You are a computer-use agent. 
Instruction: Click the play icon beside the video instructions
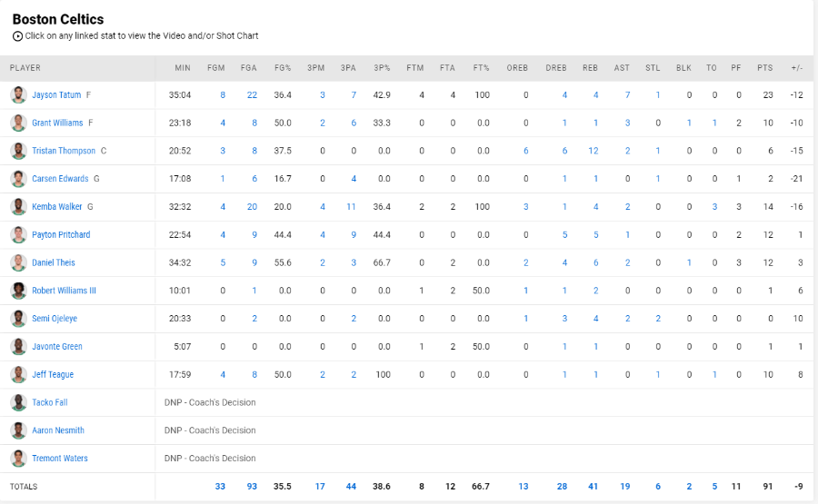[x=18, y=36]
